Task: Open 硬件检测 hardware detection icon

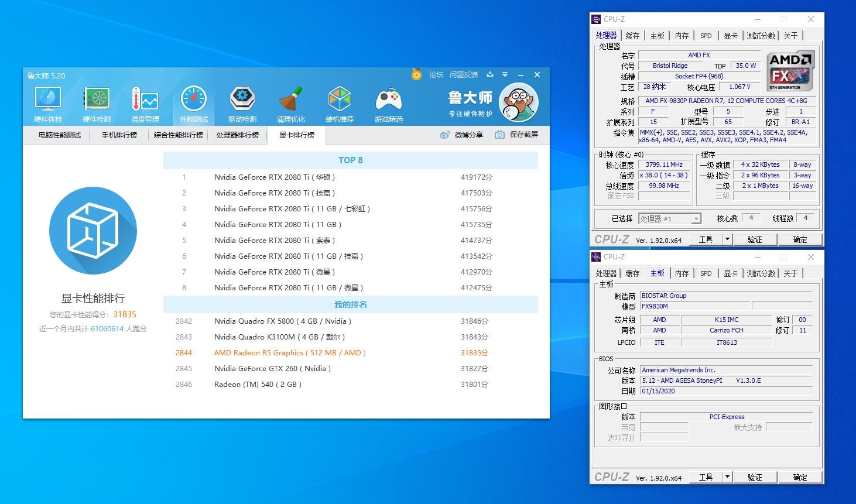Action: click(x=97, y=104)
